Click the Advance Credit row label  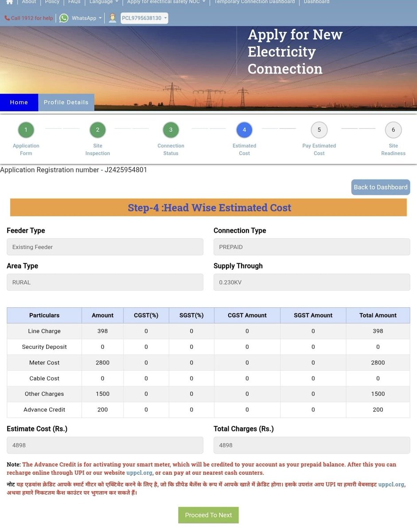[44, 410]
